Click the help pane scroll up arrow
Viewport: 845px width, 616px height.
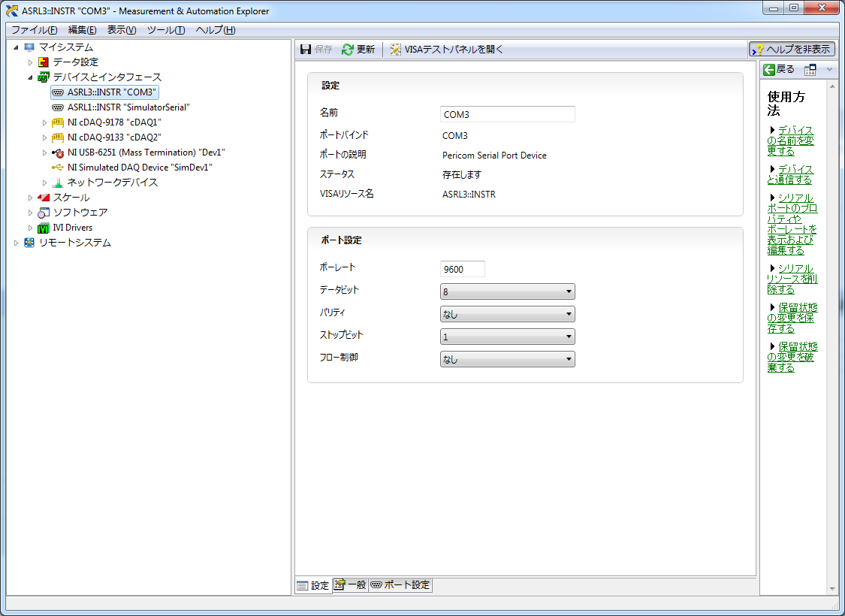(832, 86)
